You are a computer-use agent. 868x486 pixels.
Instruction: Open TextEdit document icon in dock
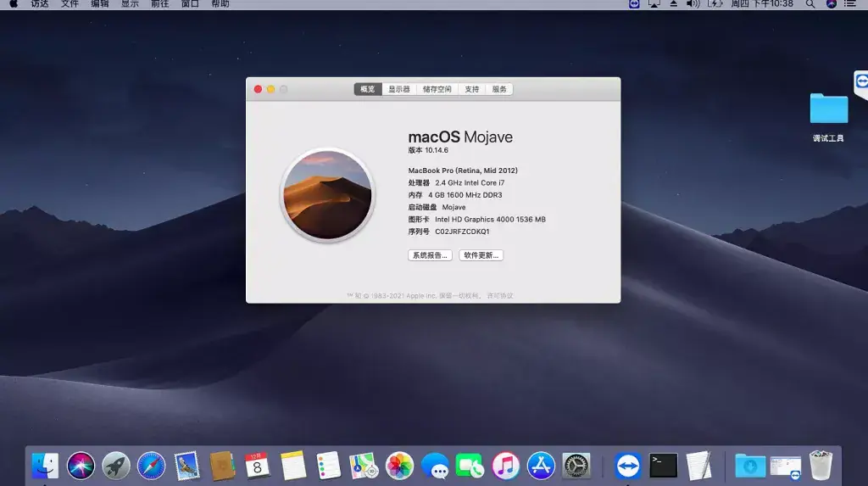pyautogui.click(x=698, y=466)
